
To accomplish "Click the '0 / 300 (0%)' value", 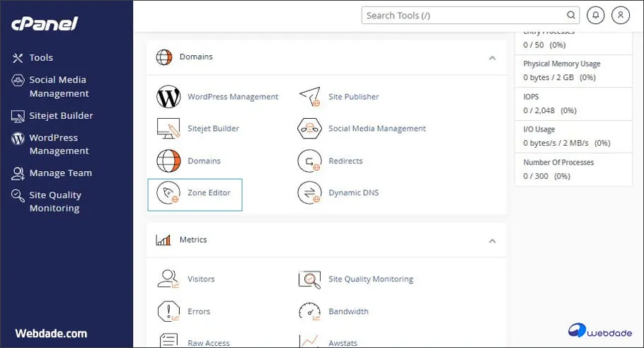I will point(546,176).
